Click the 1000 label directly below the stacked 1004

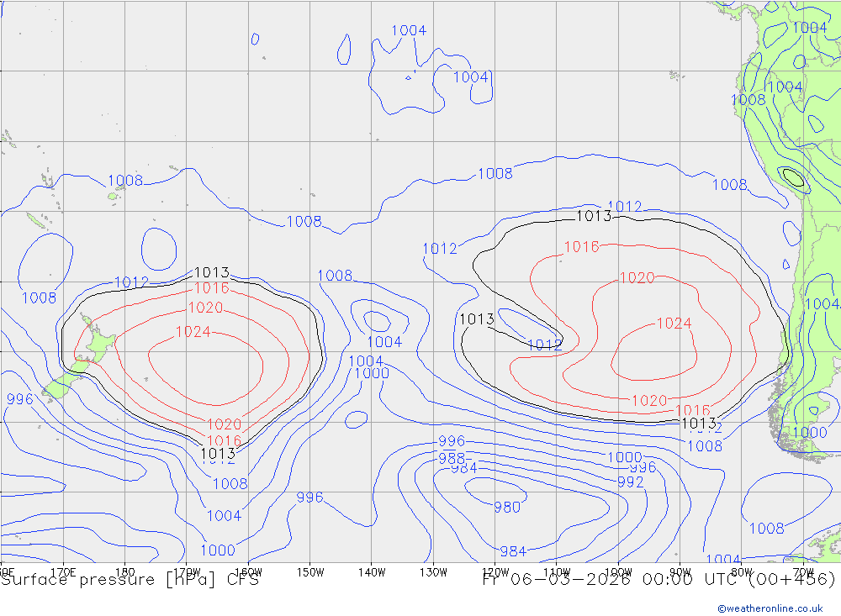pyautogui.click(x=372, y=373)
